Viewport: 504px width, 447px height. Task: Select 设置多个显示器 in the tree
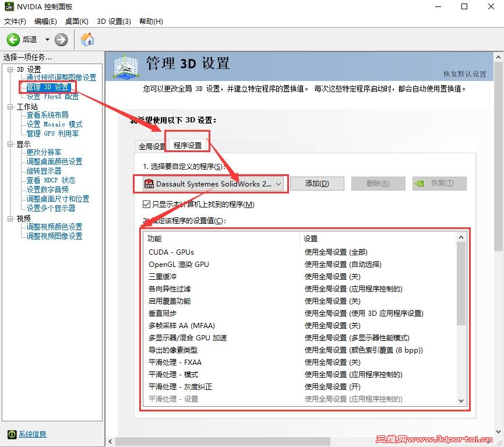(x=51, y=209)
